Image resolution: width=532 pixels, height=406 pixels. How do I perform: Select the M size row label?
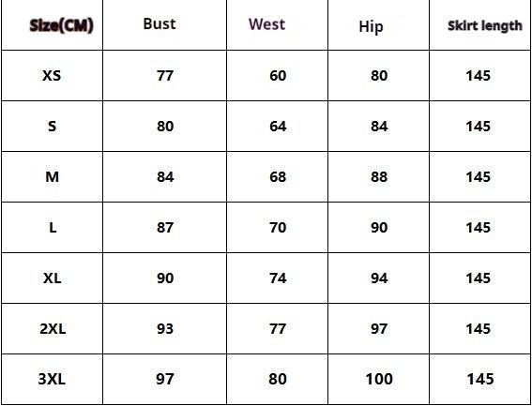pyautogui.click(x=52, y=176)
